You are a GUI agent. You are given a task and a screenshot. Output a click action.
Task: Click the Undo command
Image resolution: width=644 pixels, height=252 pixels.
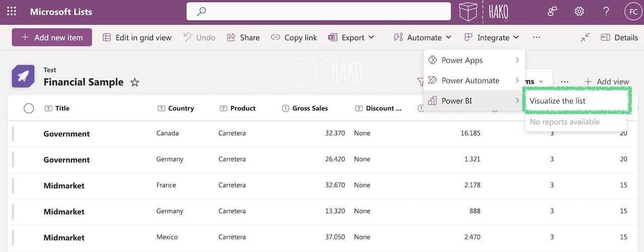point(199,38)
